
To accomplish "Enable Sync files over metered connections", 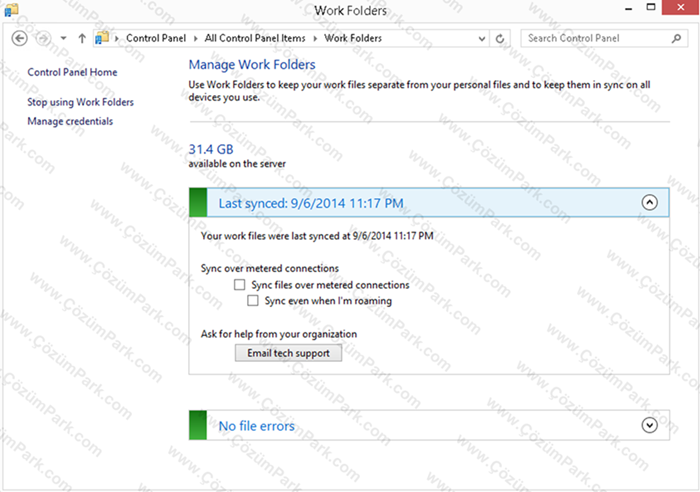I will point(240,285).
